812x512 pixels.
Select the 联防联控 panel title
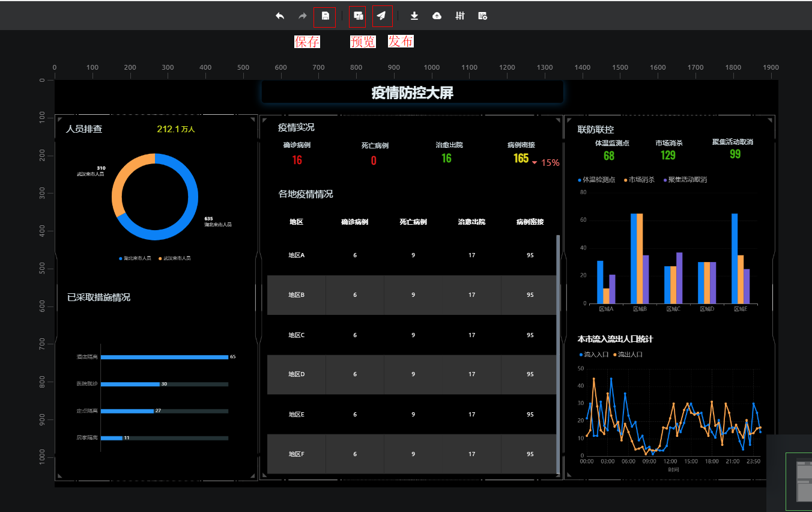click(596, 130)
